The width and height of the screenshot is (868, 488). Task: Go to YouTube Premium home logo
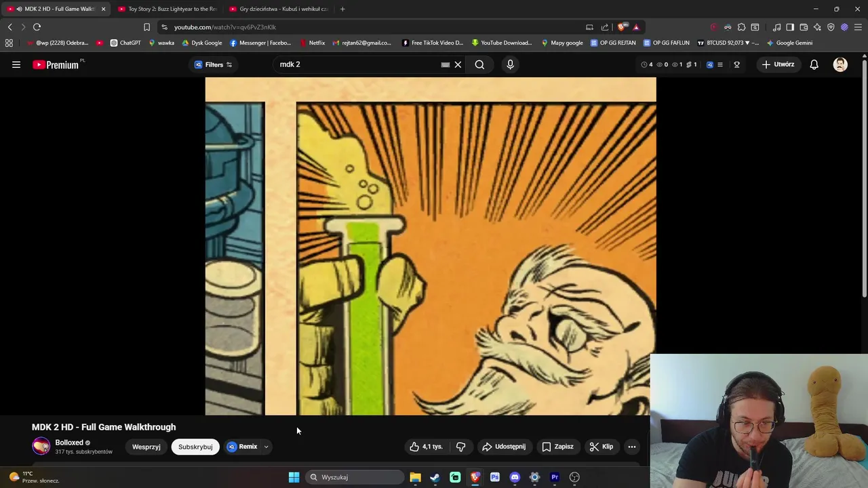[57, 64]
